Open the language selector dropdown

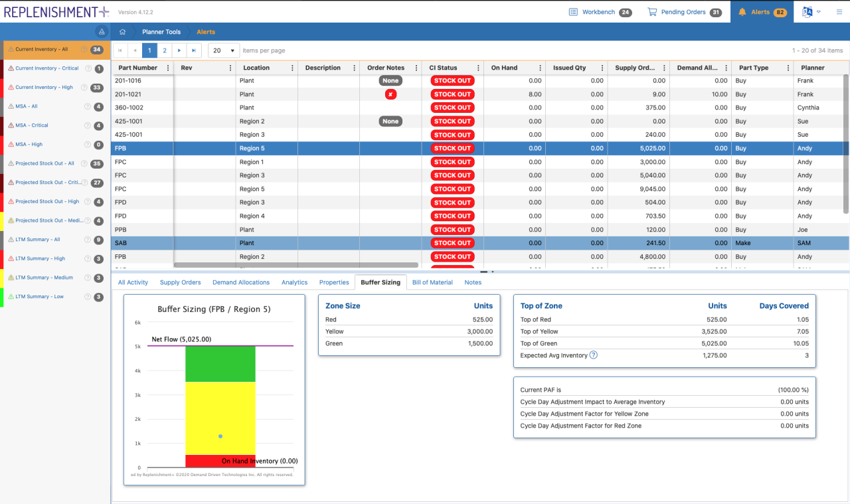point(811,12)
